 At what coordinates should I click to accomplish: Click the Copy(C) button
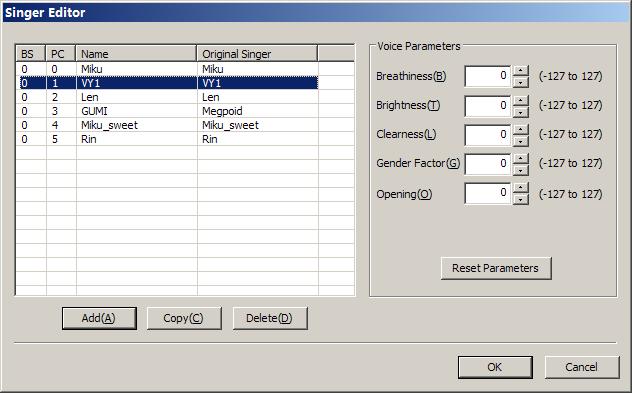click(184, 318)
